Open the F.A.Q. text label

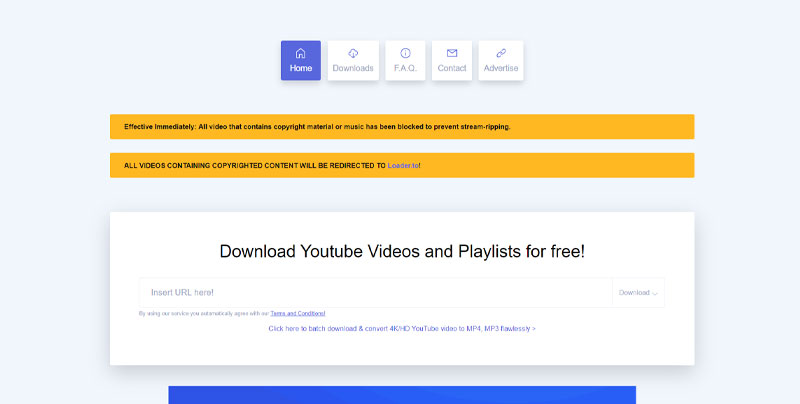[x=405, y=68]
